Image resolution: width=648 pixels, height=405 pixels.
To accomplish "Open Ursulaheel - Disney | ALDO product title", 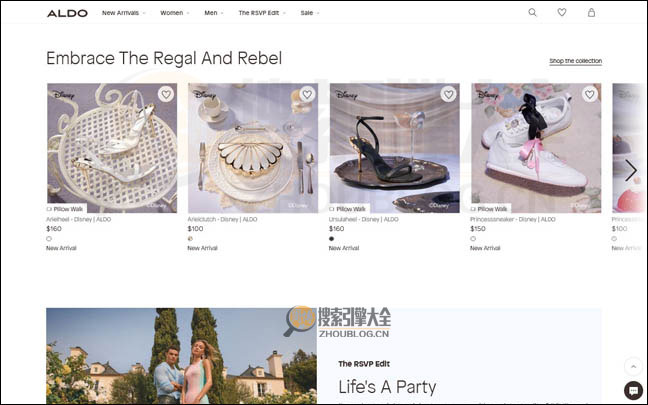I will pyautogui.click(x=363, y=219).
